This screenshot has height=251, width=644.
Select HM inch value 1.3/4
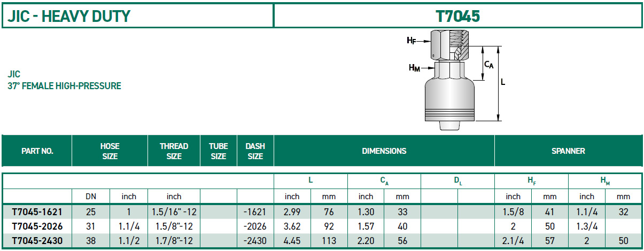586,226
